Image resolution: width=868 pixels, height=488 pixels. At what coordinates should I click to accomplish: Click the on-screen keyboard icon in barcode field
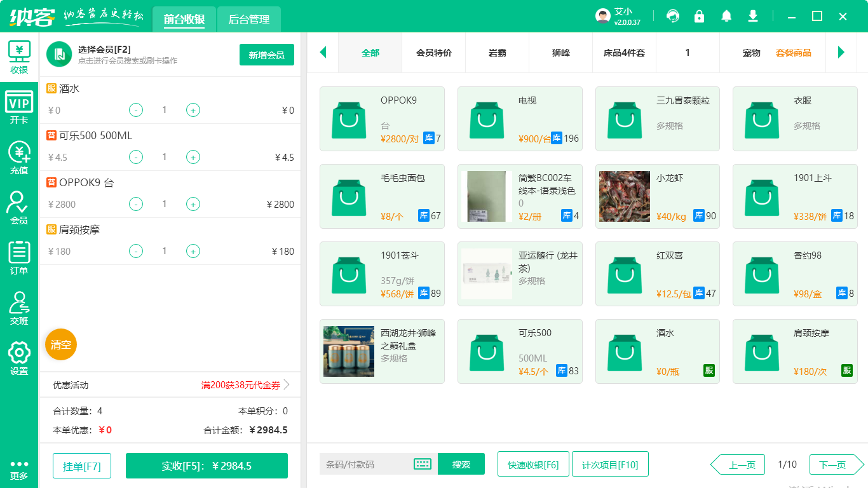[x=423, y=464]
